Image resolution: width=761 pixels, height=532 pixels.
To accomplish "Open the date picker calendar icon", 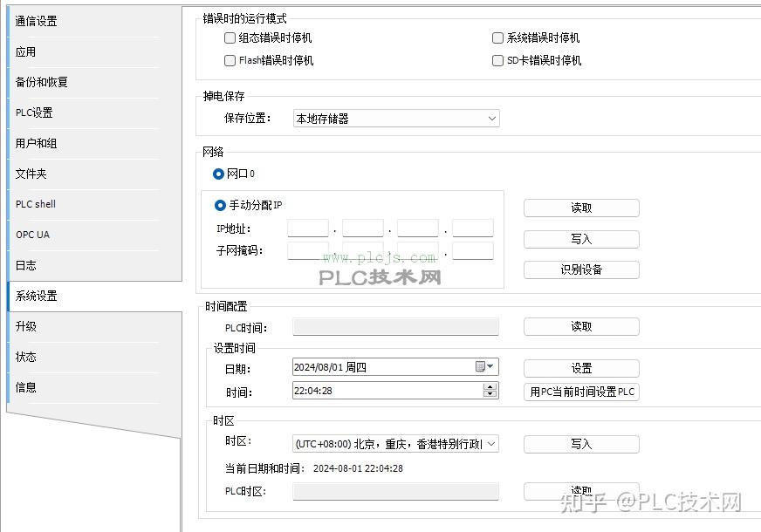I will pyautogui.click(x=483, y=366).
